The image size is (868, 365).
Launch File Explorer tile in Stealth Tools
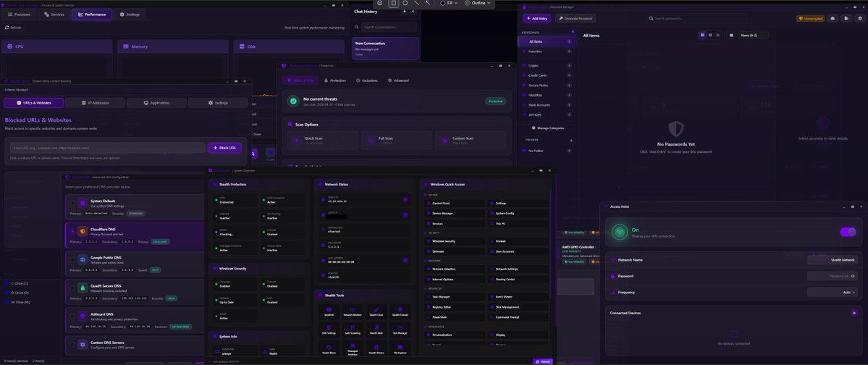point(400,349)
